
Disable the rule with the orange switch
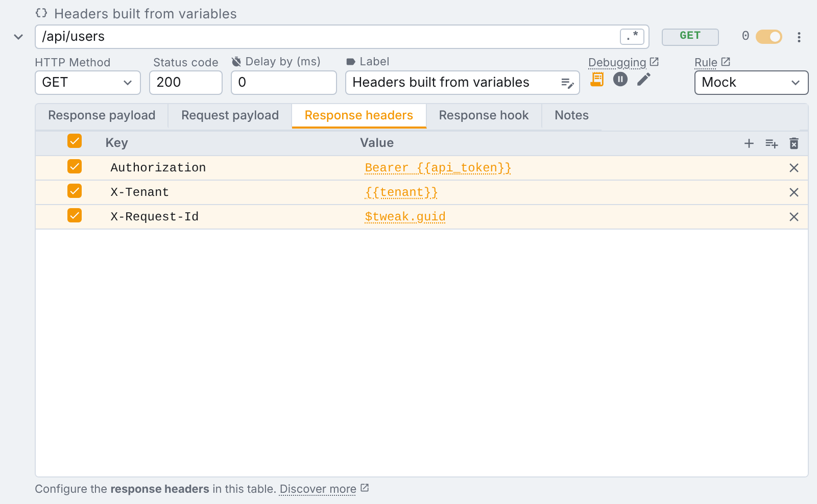pos(769,37)
